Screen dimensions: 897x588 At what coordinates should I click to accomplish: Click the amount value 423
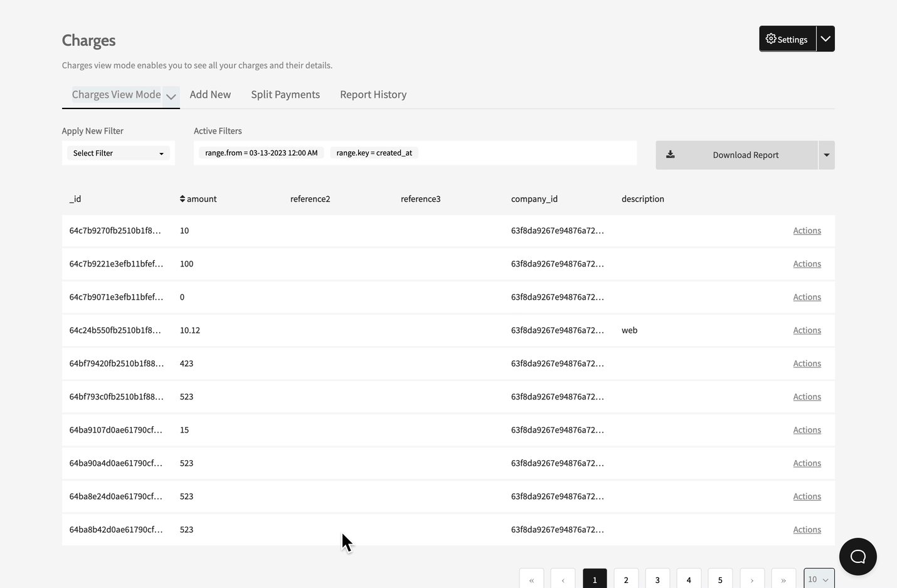(187, 364)
